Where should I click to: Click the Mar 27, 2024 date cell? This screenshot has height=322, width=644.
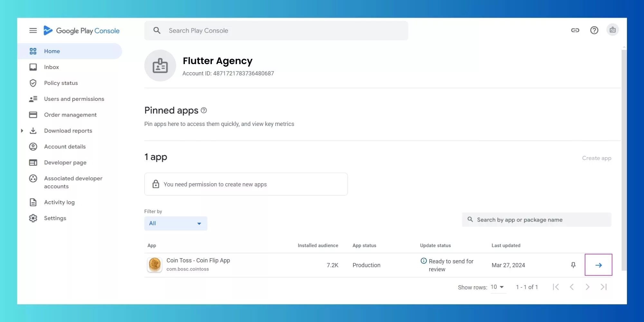pyautogui.click(x=508, y=265)
